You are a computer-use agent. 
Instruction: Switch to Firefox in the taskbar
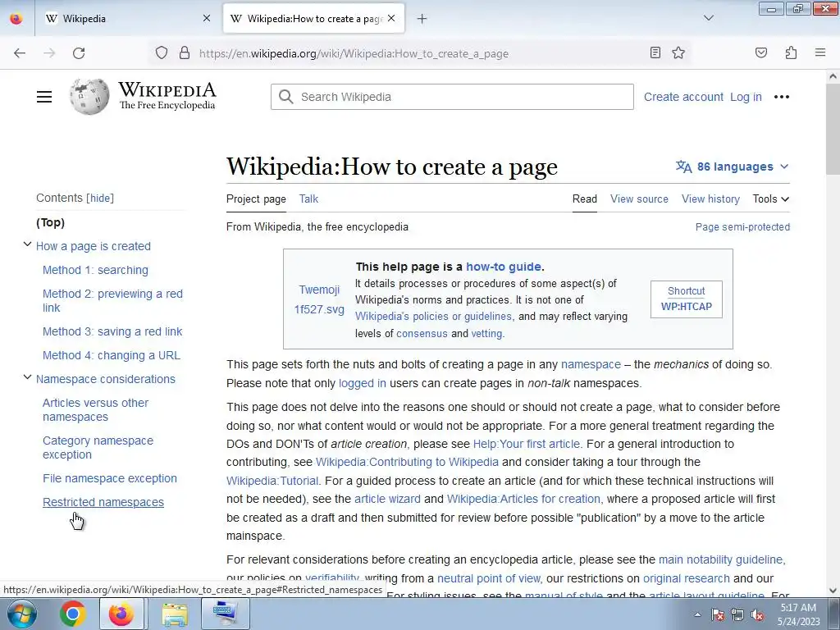[x=121, y=614]
